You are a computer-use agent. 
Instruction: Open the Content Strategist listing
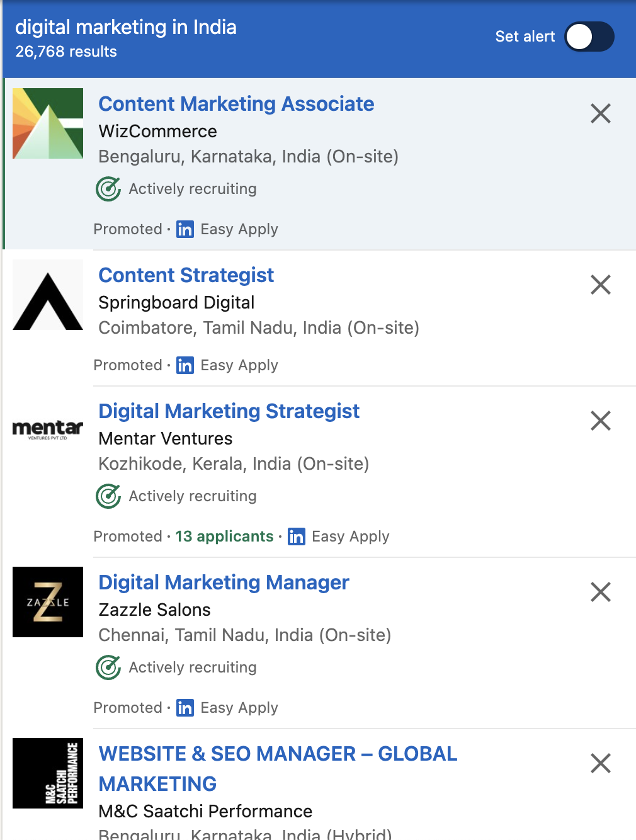click(186, 275)
